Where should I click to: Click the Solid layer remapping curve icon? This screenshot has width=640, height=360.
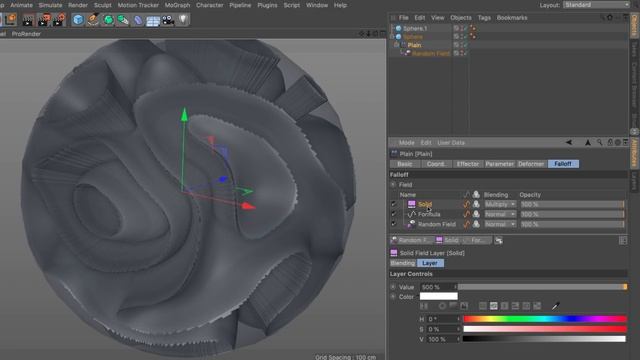pyautogui.click(x=466, y=204)
